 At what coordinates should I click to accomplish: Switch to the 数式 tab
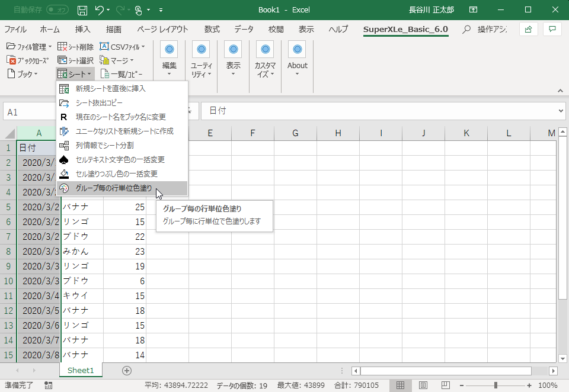pyautogui.click(x=212, y=30)
